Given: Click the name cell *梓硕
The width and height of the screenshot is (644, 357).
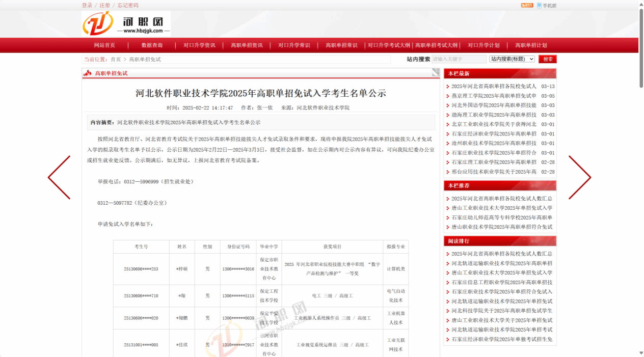Looking at the screenshot, I should pos(182,269).
